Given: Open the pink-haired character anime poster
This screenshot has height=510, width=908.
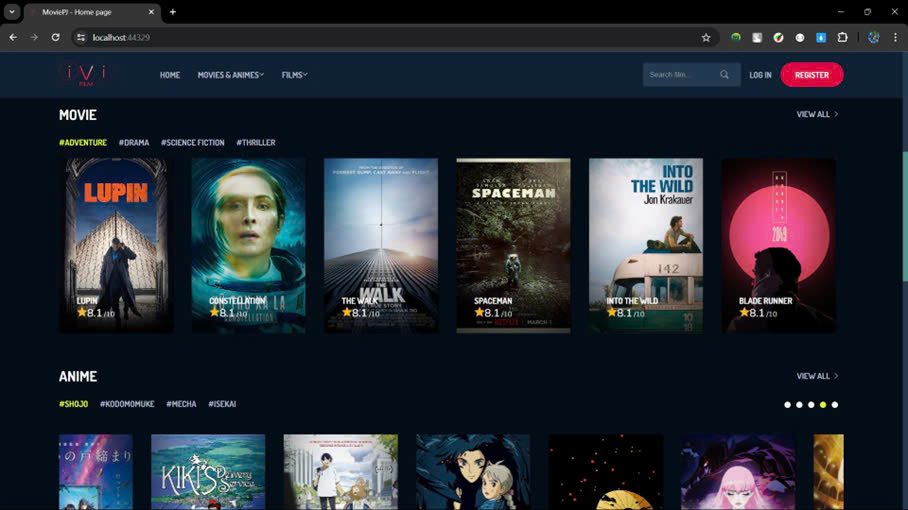Looking at the screenshot, I should pyautogui.click(x=738, y=472).
